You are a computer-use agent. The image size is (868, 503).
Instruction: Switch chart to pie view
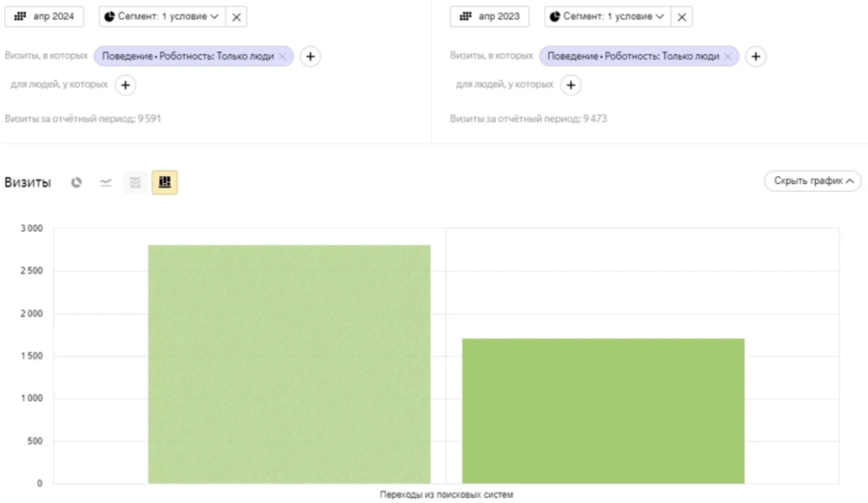tap(76, 182)
